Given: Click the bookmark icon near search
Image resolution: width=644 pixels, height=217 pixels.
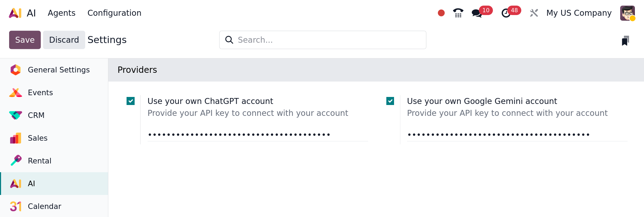Looking at the screenshot, I should point(625,41).
